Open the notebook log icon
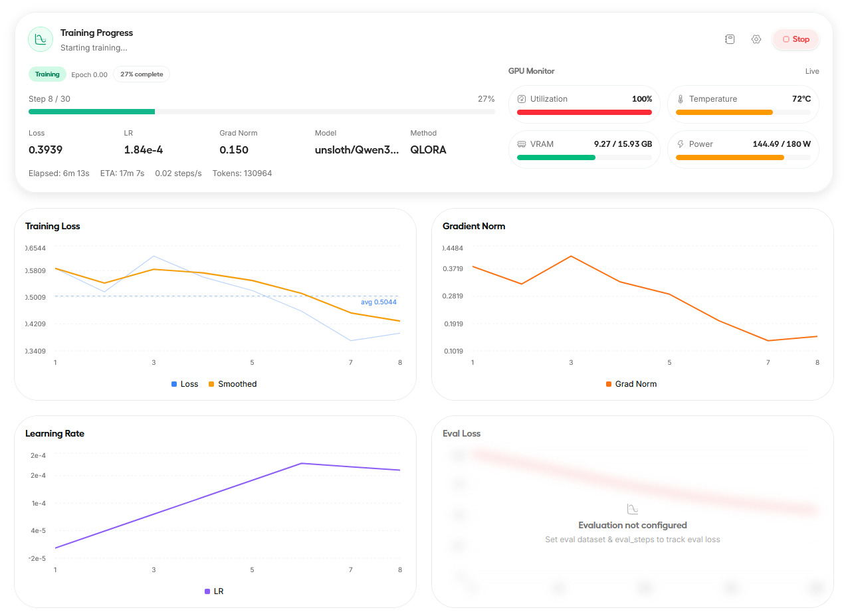 point(730,39)
